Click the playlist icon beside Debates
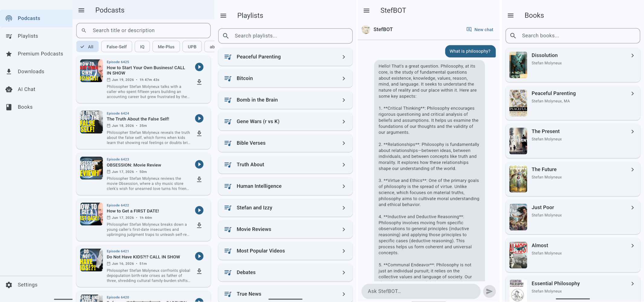The height and width of the screenshot is (302, 644). click(x=228, y=273)
